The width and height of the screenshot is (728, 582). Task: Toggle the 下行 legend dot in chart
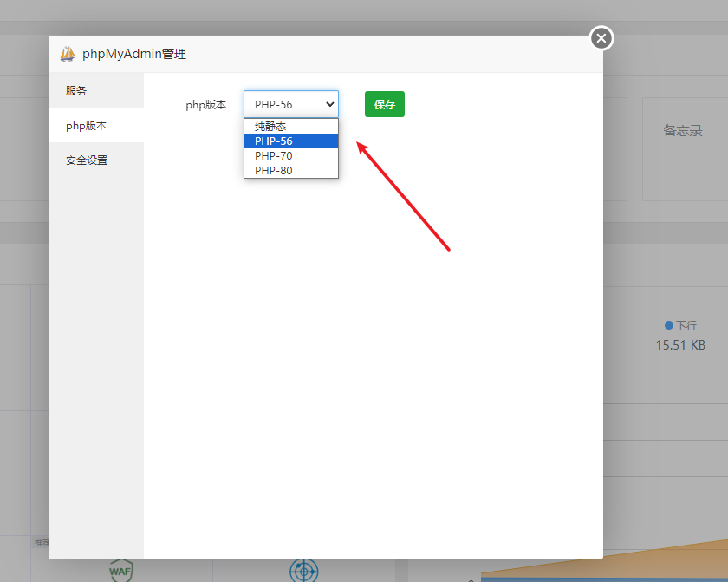(669, 325)
